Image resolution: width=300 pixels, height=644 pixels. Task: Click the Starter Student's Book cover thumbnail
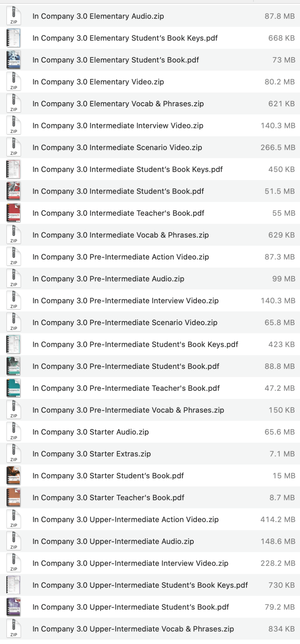tap(13, 475)
